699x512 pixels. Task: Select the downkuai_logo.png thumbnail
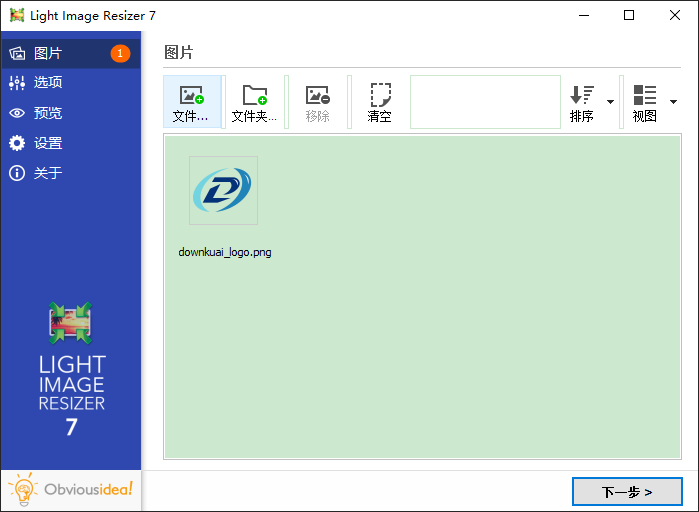click(223, 190)
